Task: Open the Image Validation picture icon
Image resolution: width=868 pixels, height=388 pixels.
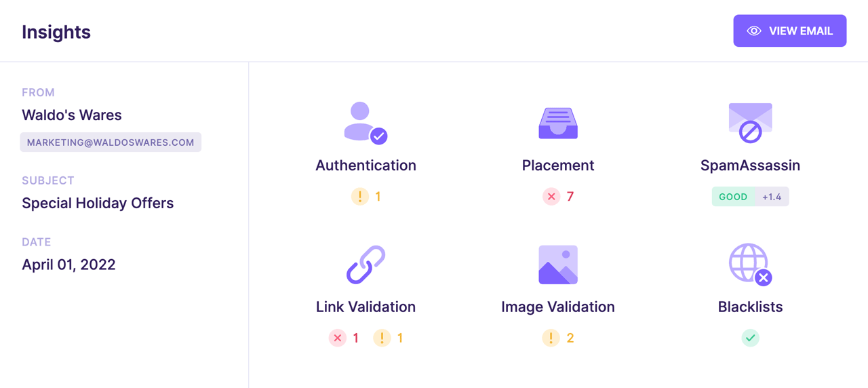Action: [558, 265]
